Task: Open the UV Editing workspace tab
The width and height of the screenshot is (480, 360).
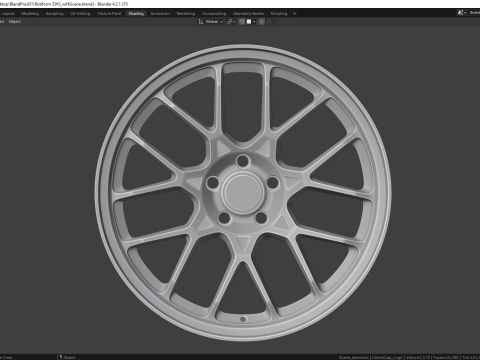Action: point(80,14)
